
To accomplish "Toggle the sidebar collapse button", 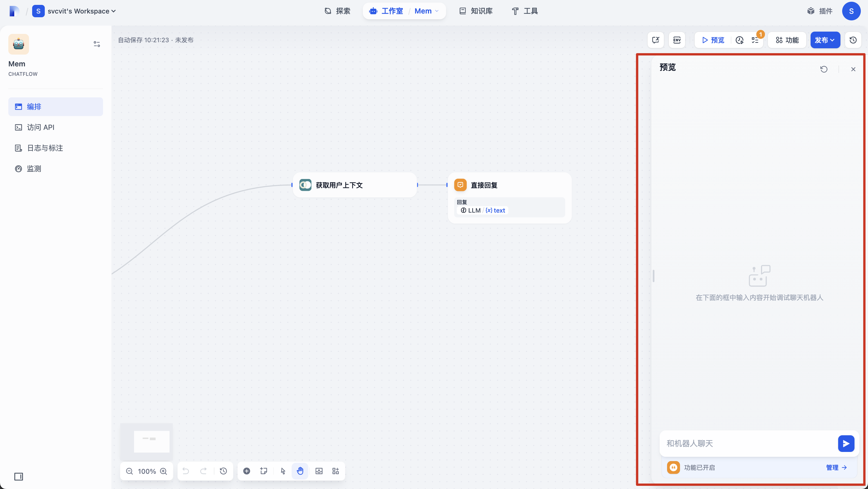I will (19, 476).
